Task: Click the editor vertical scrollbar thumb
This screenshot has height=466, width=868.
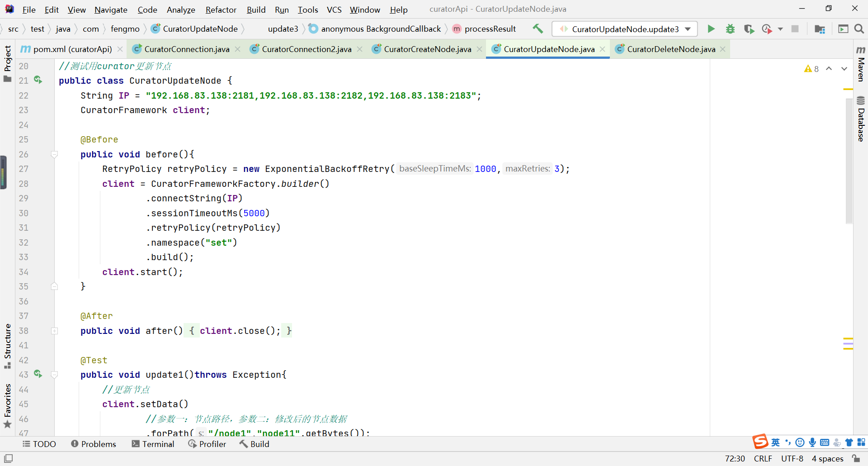Action: coord(849,161)
